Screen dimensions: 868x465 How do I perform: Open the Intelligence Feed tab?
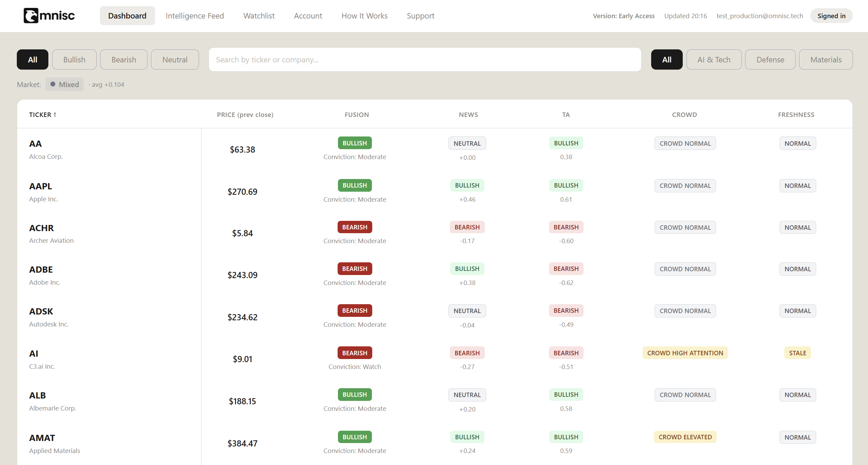pyautogui.click(x=195, y=16)
